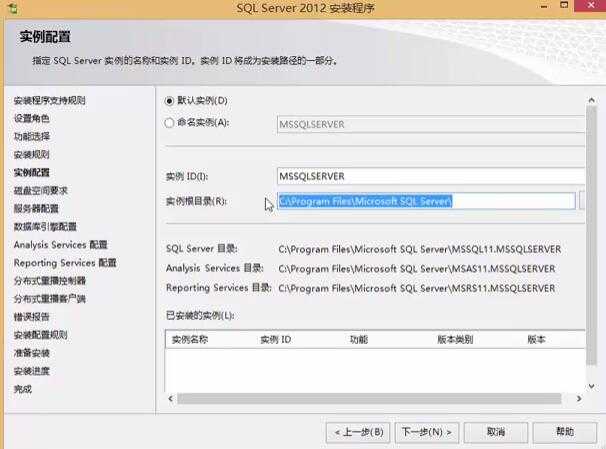Viewport: 606px width, 449px height.
Task: Click the 版本类别 column header
Action: 455,340
